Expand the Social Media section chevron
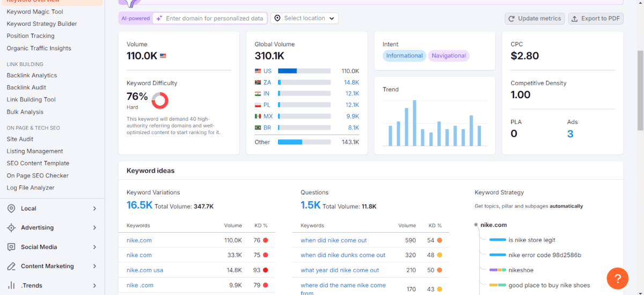 click(x=94, y=247)
